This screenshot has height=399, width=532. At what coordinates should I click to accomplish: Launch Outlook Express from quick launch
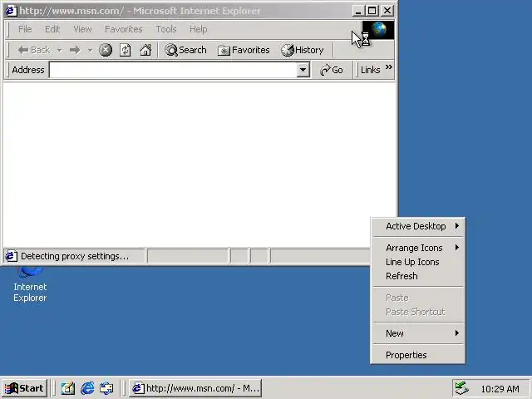pos(106,388)
